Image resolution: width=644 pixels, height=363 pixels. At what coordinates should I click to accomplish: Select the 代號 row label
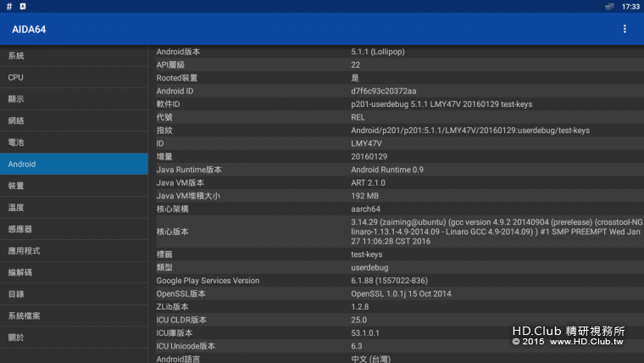click(x=164, y=118)
